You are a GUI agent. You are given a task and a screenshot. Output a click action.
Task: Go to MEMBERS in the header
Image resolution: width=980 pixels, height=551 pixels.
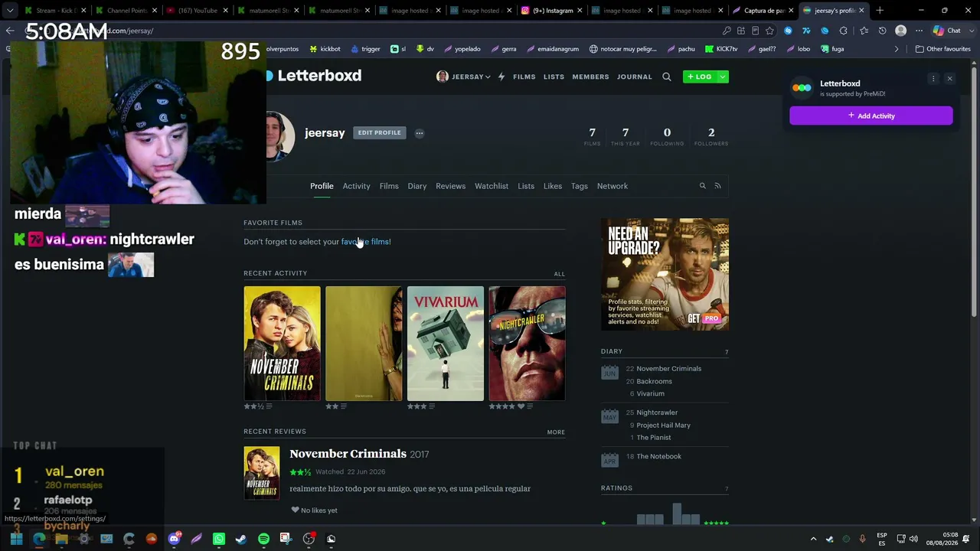(590, 77)
